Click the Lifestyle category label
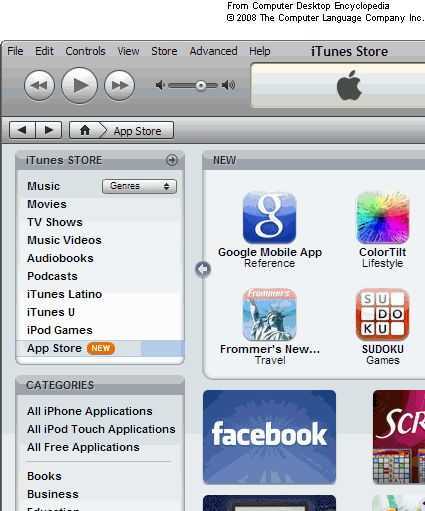425x511 pixels. [383, 263]
